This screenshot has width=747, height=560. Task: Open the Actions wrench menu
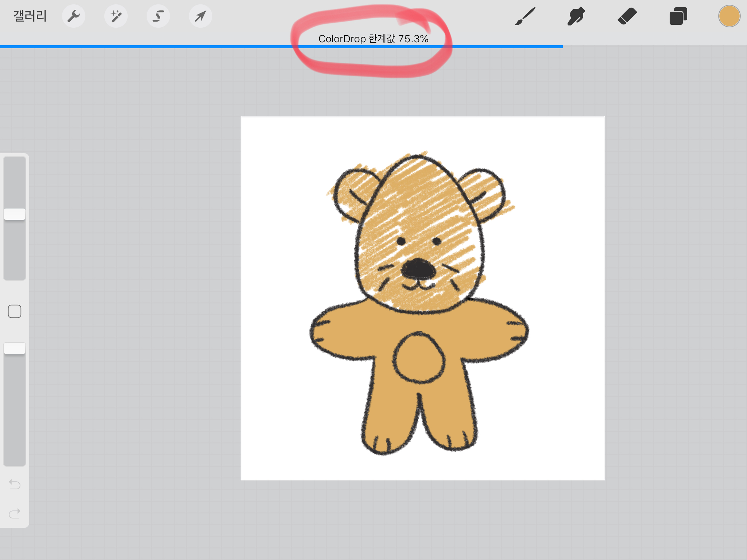point(74,16)
